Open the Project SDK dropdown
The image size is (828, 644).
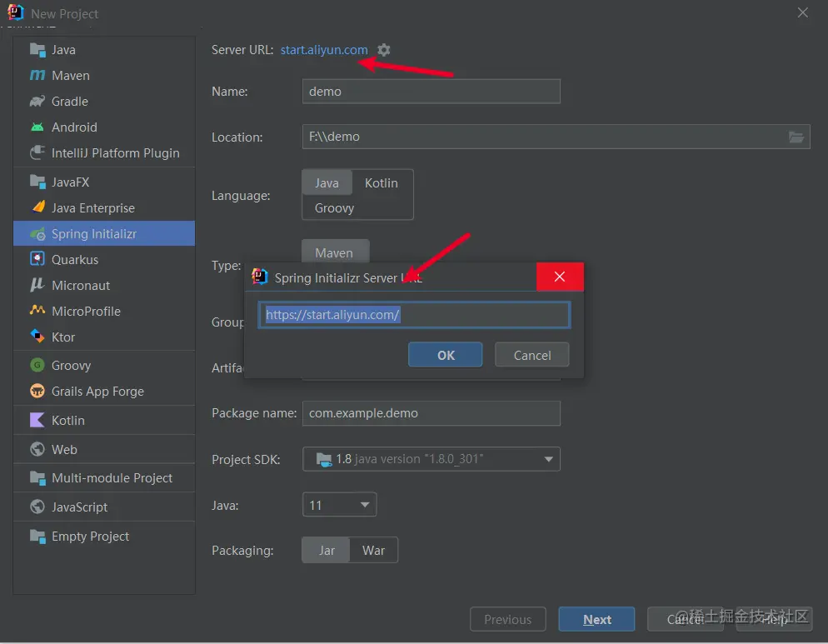click(x=431, y=459)
